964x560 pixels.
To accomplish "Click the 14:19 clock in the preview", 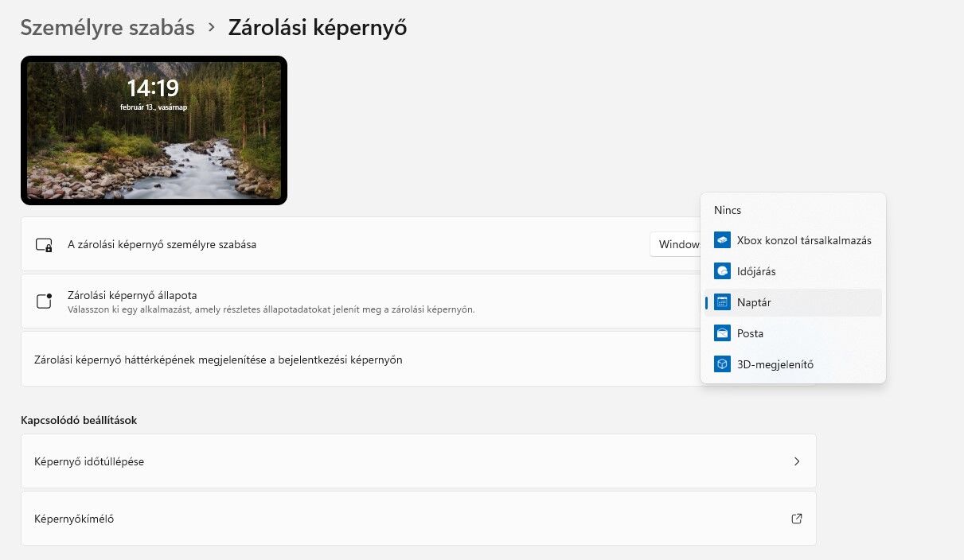I will click(x=154, y=87).
